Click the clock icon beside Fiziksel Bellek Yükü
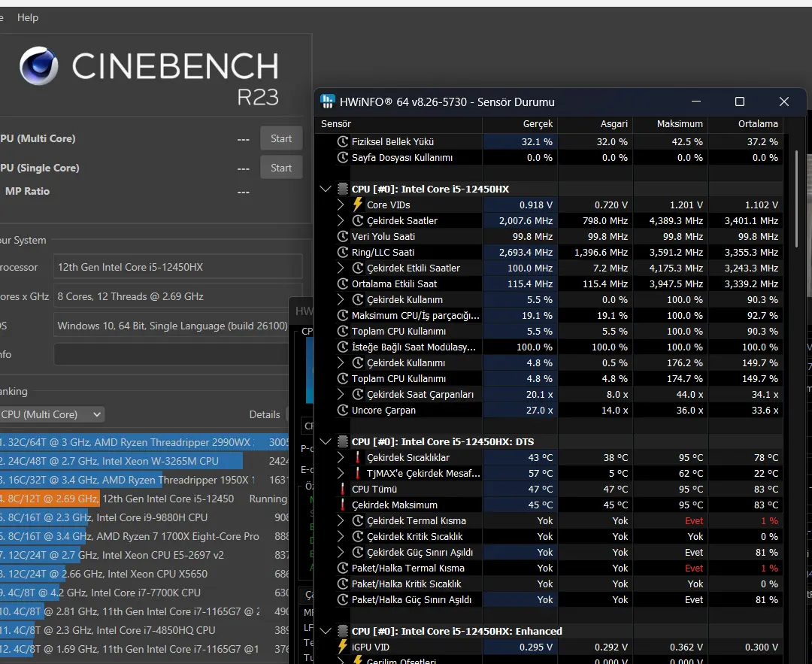Image resolution: width=812 pixels, height=664 pixels. pyautogui.click(x=342, y=141)
